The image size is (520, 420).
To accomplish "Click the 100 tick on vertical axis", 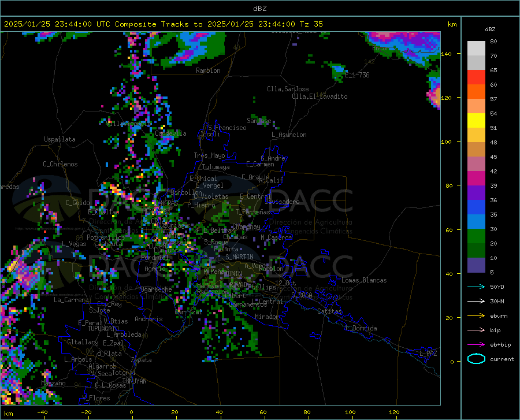I will tap(446, 142).
